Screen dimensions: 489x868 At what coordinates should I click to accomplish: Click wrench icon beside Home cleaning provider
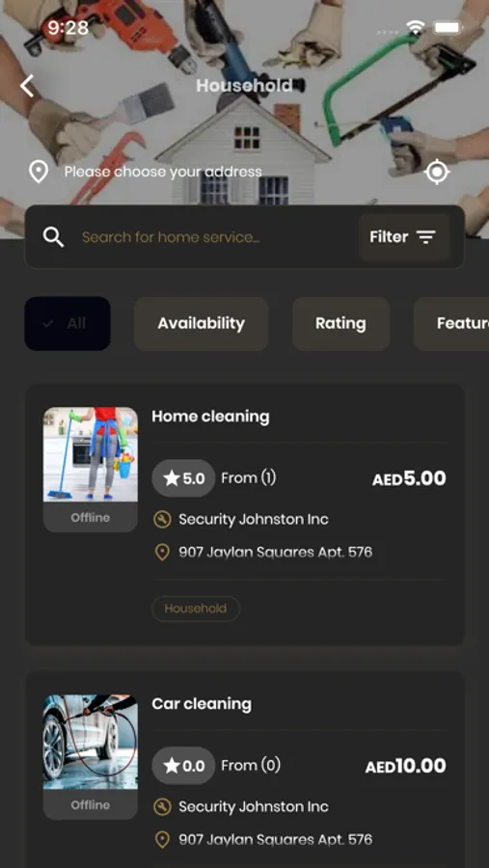coord(162,519)
